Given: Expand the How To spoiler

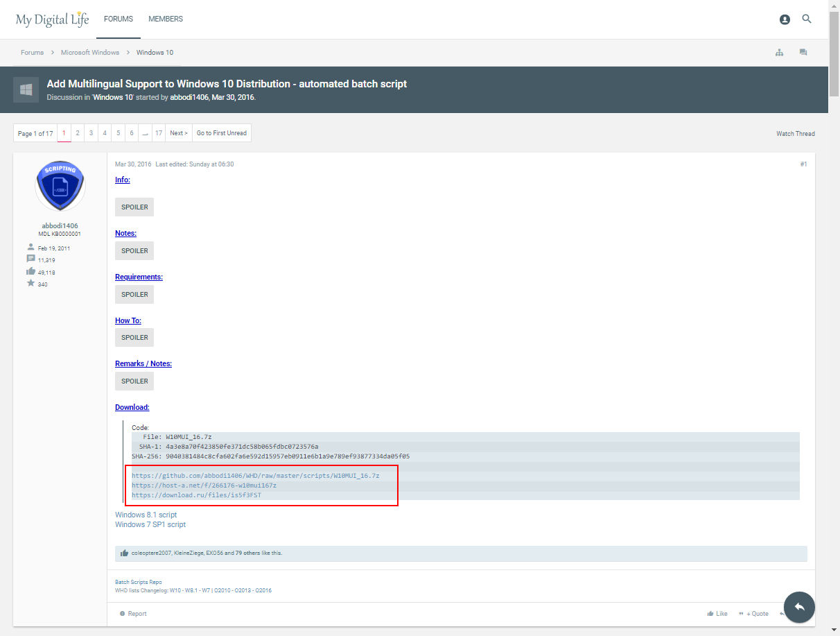Looking at the screenshot, I should [x=134, y=337].
